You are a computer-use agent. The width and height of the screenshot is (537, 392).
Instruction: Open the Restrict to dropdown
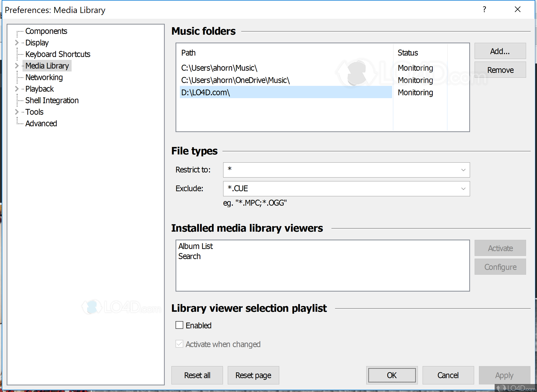click(x=463, y=170)
